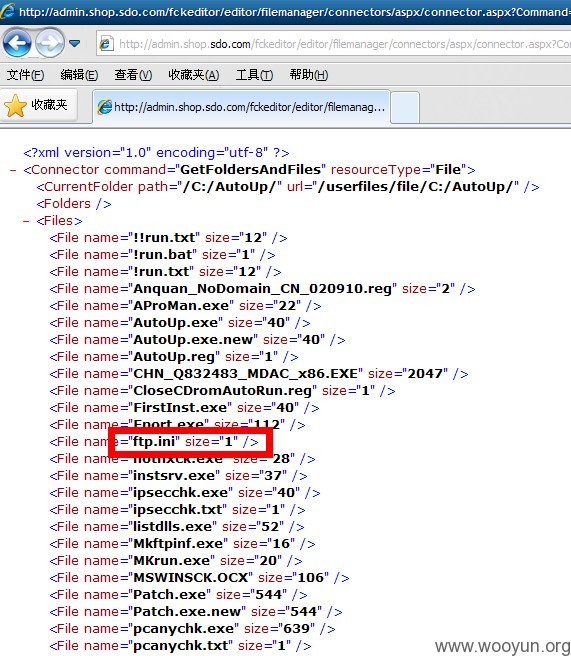Click the CloseCDromAutoRun.reg entry
Image resolution: width=571 pixels, height=656 pixels.
click(x=222, y=391)
